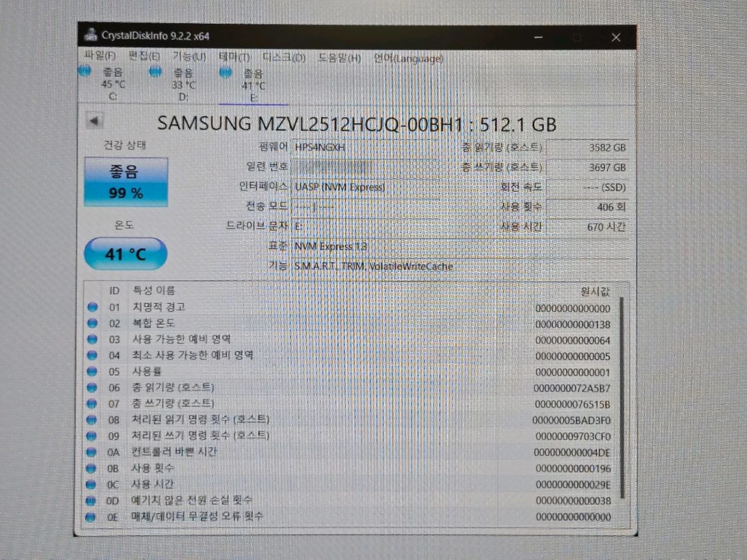Open the 디스크(D) menu

click(284, 57)
